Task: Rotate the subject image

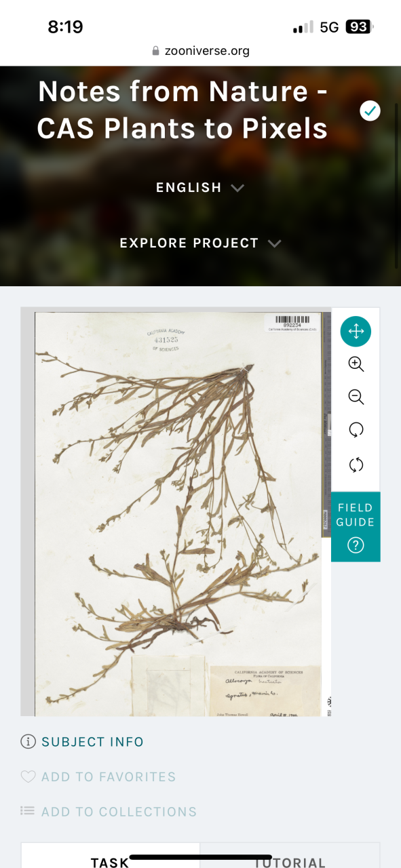Action: click(356, 429)
